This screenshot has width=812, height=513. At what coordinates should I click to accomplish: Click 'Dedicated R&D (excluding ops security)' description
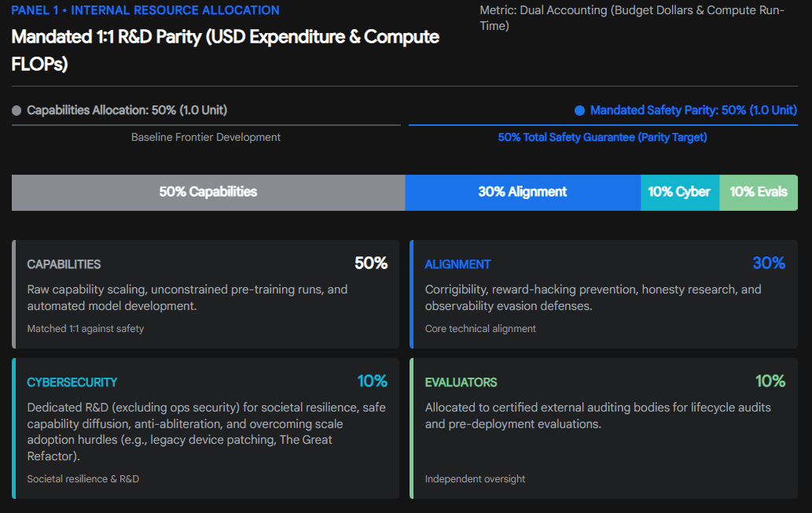(x=206, y=432)
